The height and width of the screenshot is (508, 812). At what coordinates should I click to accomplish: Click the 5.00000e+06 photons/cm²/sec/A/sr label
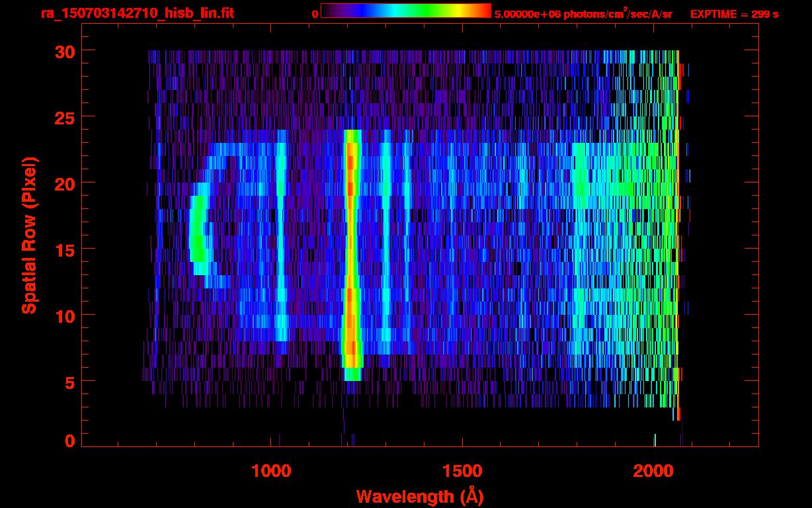tap(583, 13)
